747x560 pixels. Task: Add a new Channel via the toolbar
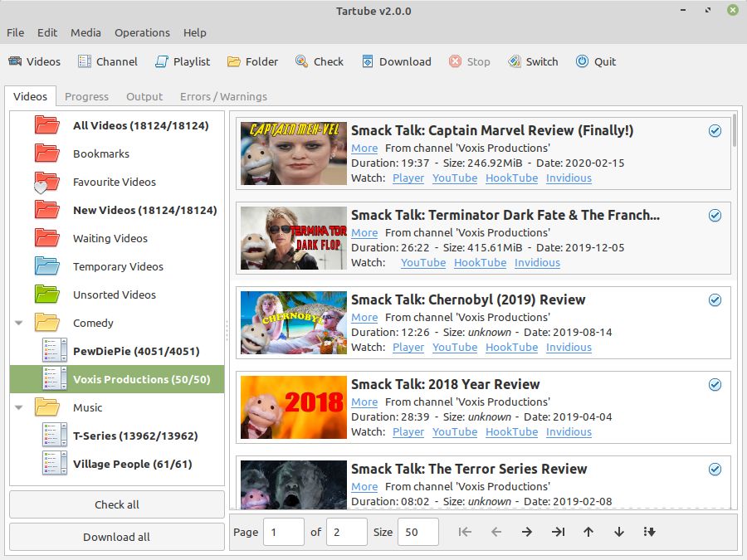pyautogui.click(x=107, y=61)
